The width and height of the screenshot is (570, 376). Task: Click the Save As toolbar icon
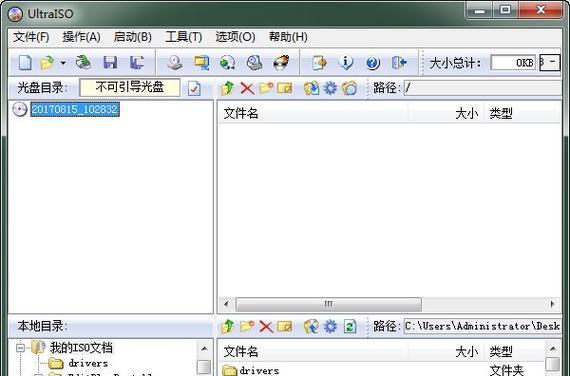[137, 63]
